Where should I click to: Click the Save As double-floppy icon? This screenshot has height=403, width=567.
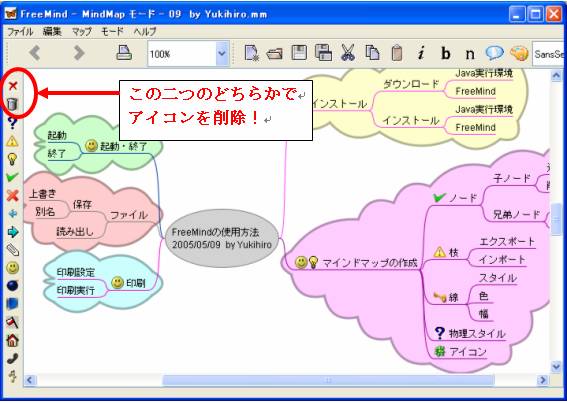[323, 53]
